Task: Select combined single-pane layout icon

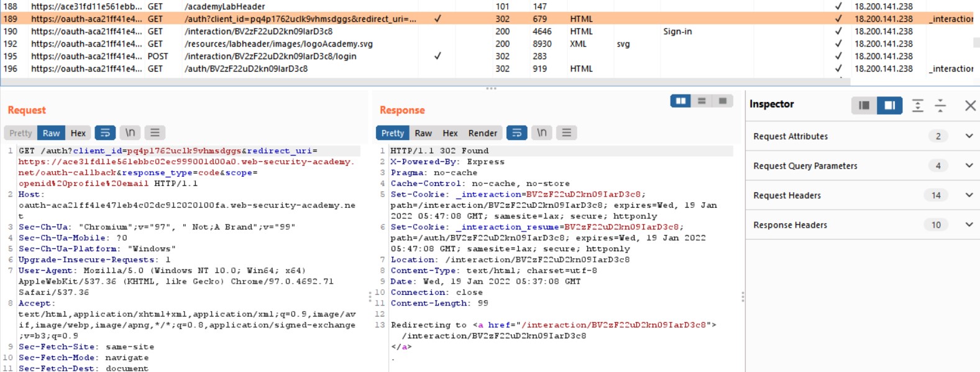Action: coord(723,101)
